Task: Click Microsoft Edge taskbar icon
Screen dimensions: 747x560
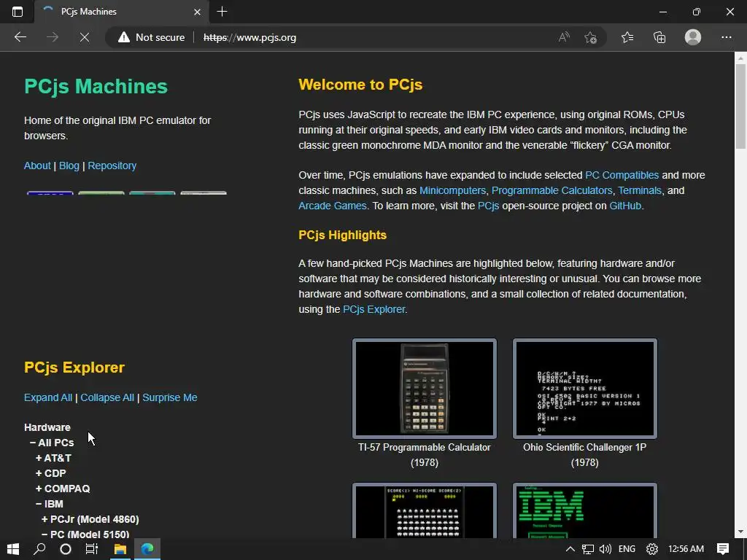Action: pyautogui.click(x=147, y=549)
